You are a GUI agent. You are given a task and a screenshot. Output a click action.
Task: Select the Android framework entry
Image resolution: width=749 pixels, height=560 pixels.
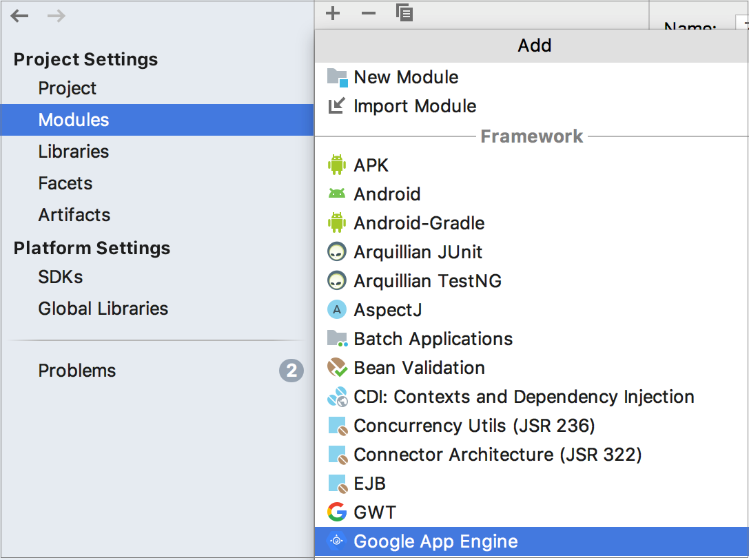coord(387,194)
